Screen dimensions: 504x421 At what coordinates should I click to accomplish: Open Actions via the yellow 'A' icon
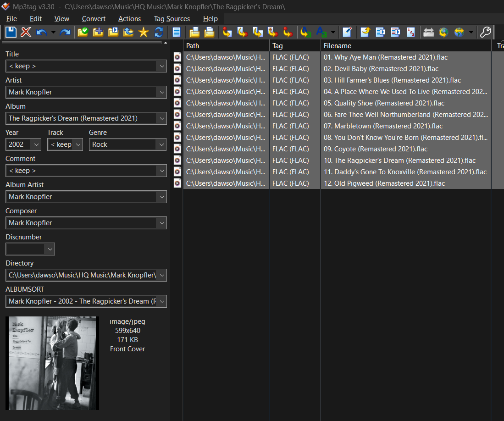[306, 32]
